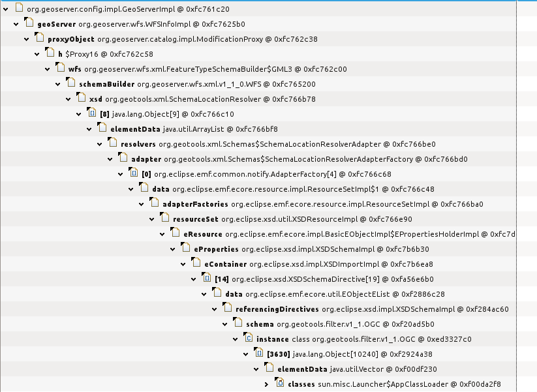Collapse the GeoServerImpl root node
The image size is (537, 392).
tap(6, 10)
